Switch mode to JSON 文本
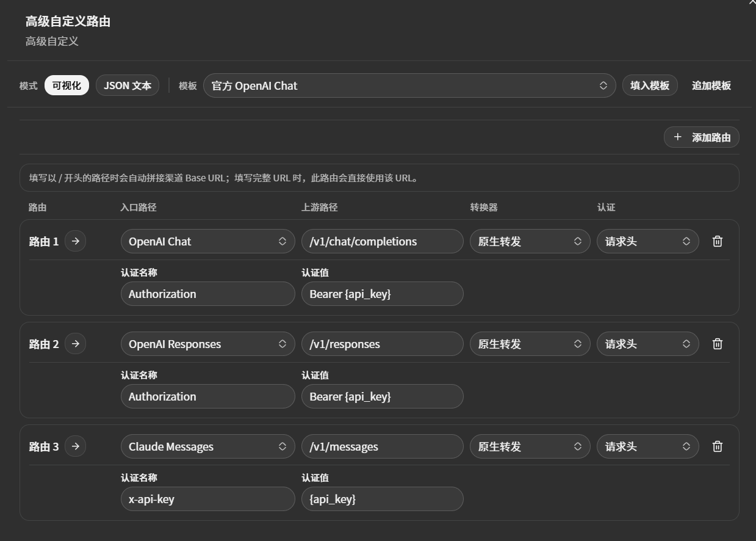The width and height of the screenshot is (756, 541). tap(128, 85)
